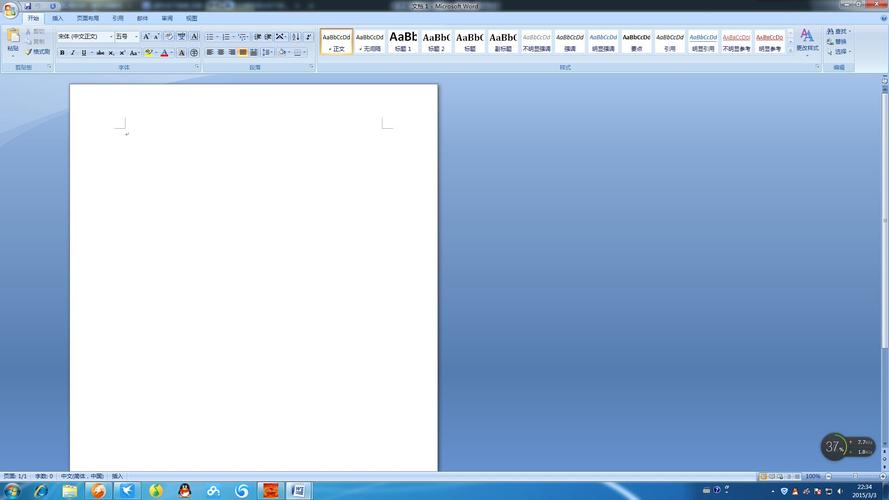The image size is (889, 500).
Task: Open the Find (查找) dropdown arrow
Action: point(851,31)
